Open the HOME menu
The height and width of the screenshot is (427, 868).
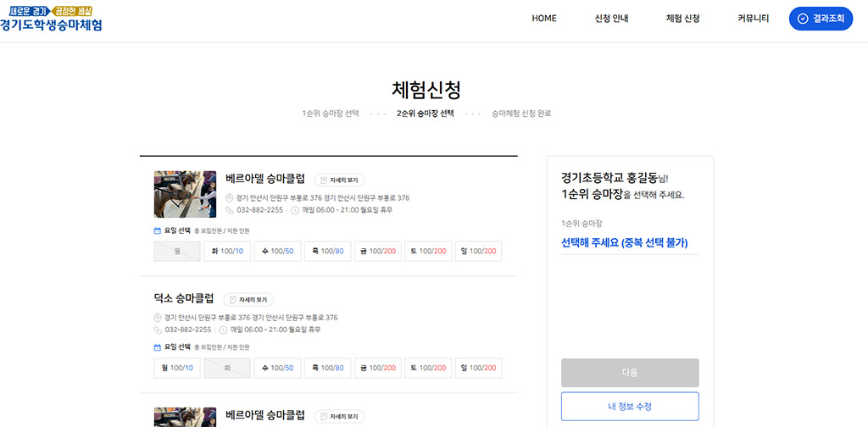(544, 19)
